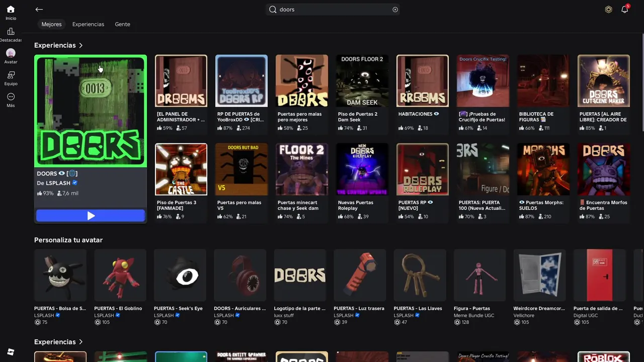Screen dimensions: 644x362
Task: Open Puertas minecart chase y Seek dam
Action: (302, 182)
